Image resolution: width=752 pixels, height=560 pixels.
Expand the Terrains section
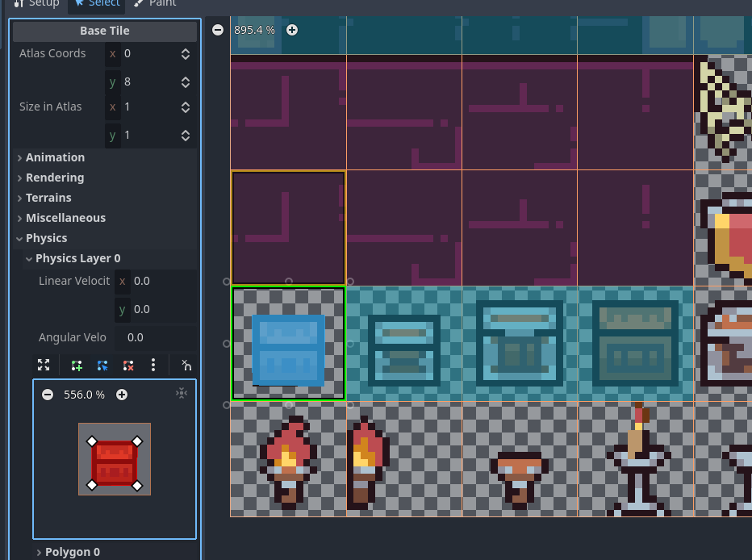tap(48, 198)
